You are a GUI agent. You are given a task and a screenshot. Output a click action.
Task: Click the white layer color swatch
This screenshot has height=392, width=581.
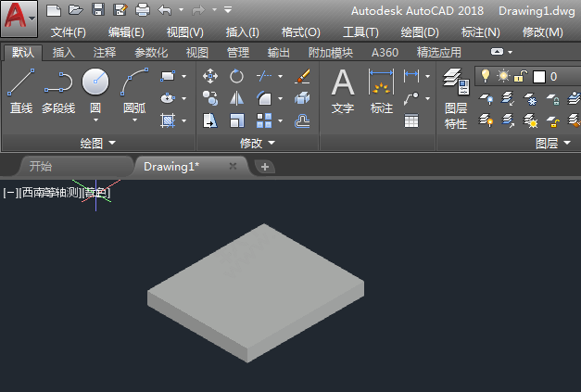pos(538,76)
